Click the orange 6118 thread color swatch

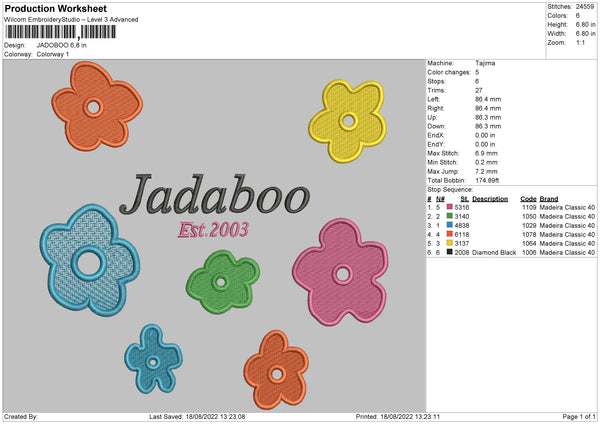(450, 234)
